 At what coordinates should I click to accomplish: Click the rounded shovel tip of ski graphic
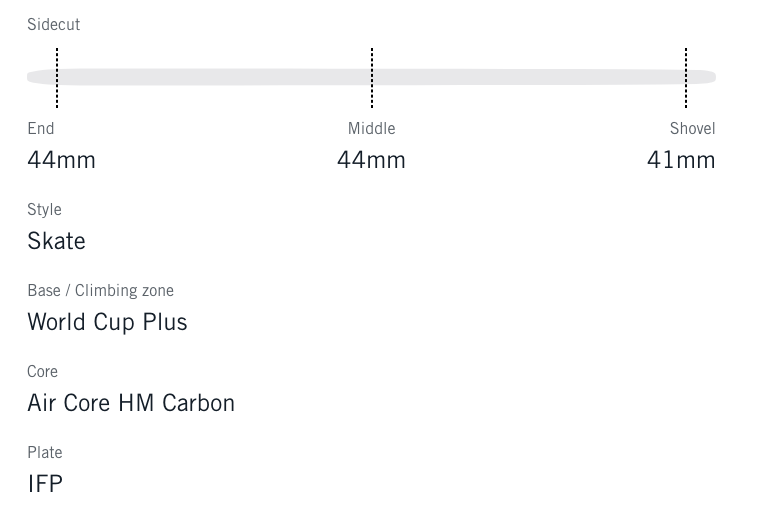708,77
